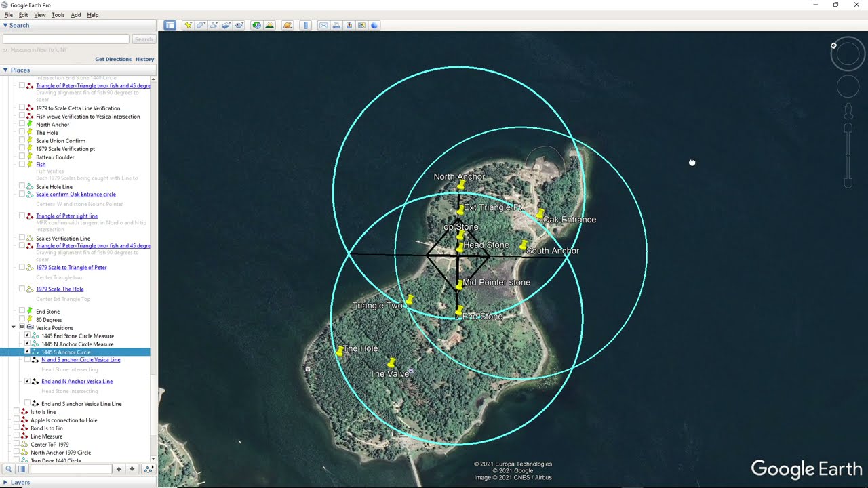Open the Triangle of Peter sight line link
Image resolution: width=868 pixels, height=488 pixels.
[66, 216]
